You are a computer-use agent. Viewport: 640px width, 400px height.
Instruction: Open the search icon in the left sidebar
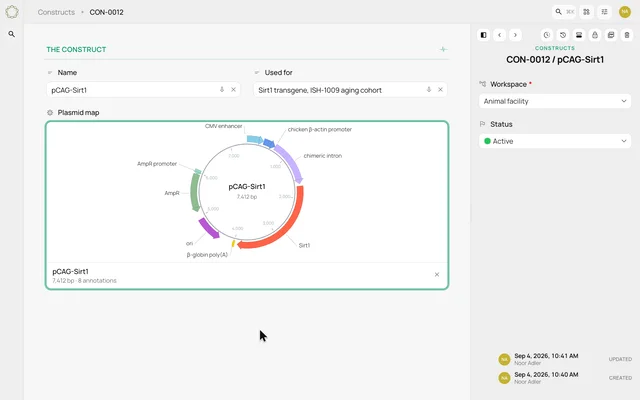pyautogui.click(x=12, y=34)
